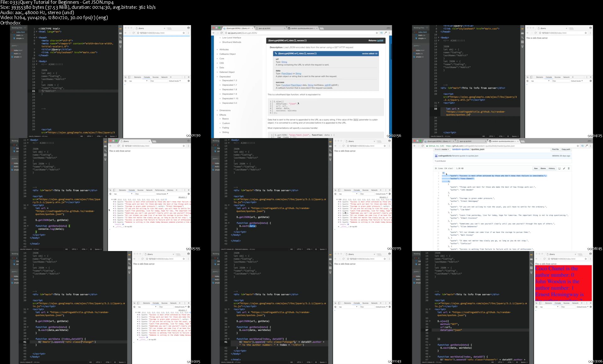Close DevTools X in 00:04:25 frame
The width and height of the screenshot is (603, 364).
click(x=590, y=77)
